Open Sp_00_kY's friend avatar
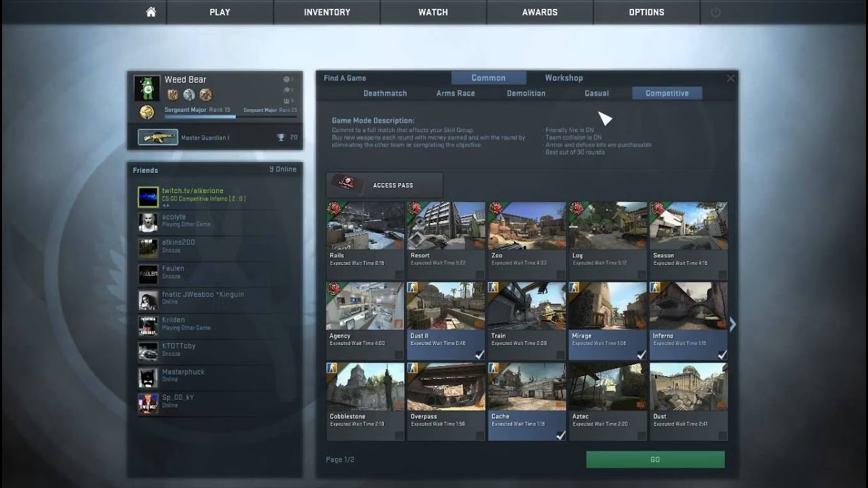This screenshot has height=488, width=868. [x=148, y=403]
